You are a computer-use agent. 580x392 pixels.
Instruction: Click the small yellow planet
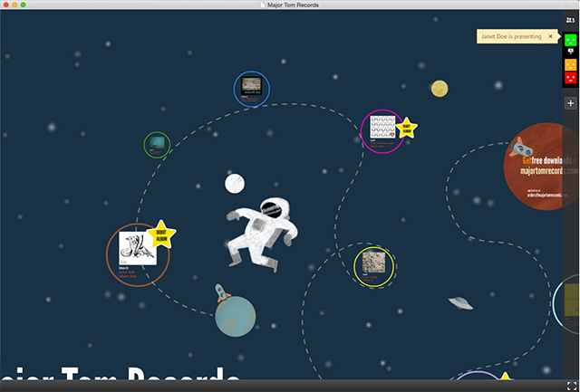[440, 89]
